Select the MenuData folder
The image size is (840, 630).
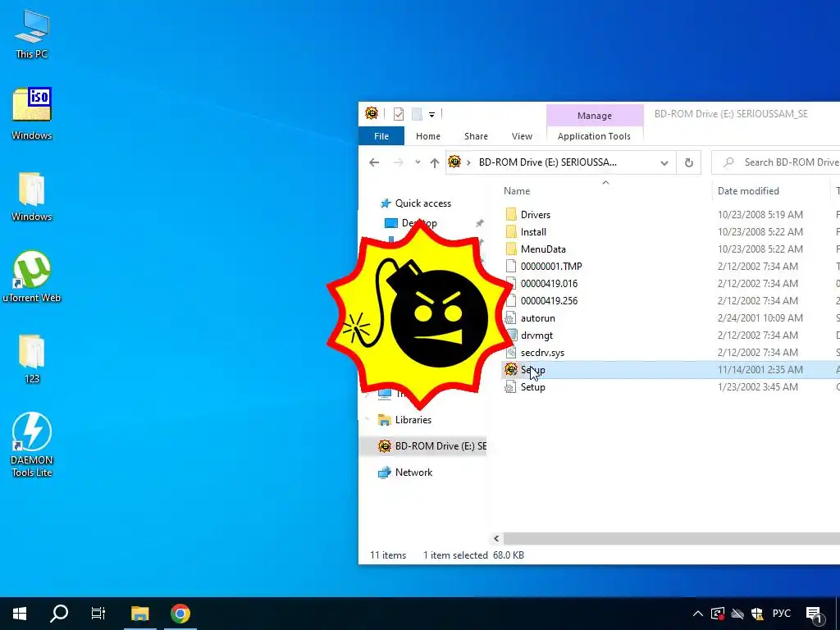[x=543, y=249]
